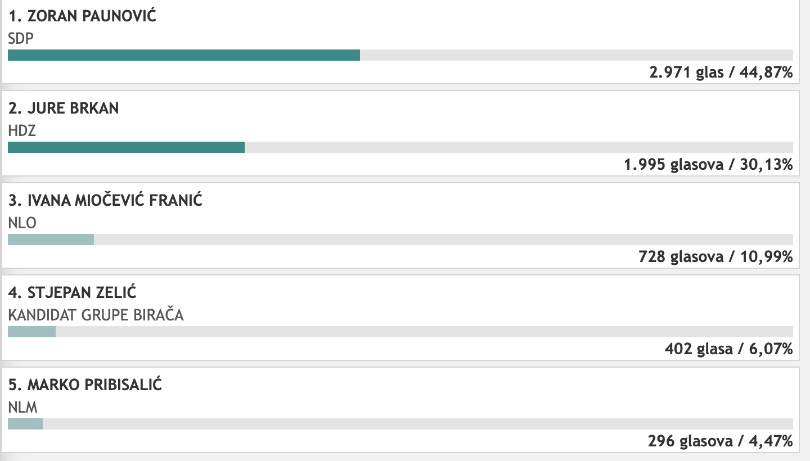Click Zoran Paunović's filled vote bar
This screenshot has height=461, width=810.
[x=184, y=55]
